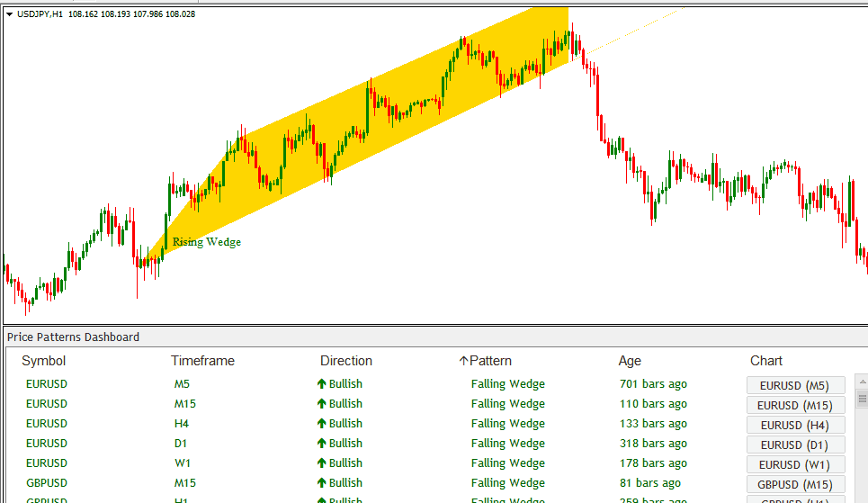
Task: Open the EURUSD (H4) chart button
Action: 795,425
